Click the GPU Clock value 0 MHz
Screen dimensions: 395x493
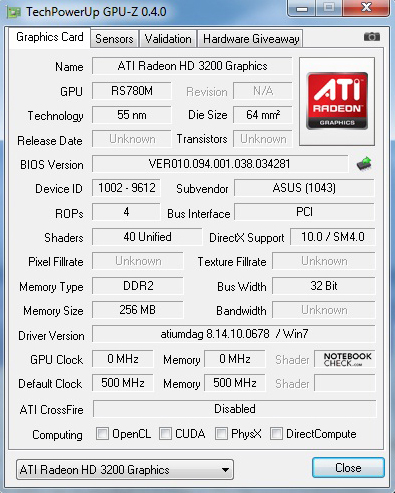point(123,359)
